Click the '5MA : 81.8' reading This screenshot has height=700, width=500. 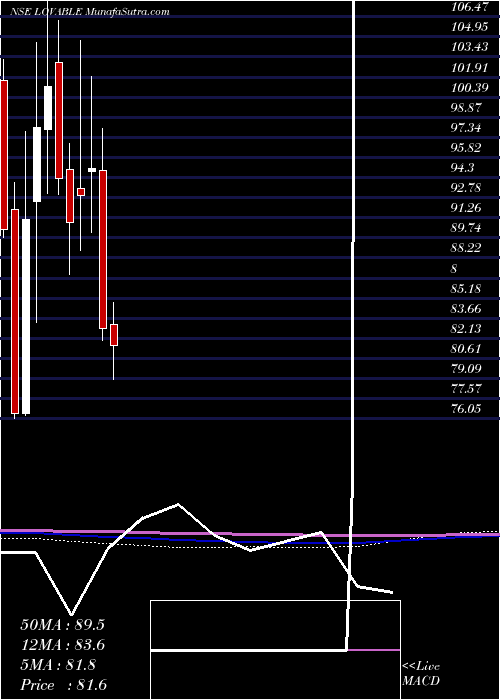click(x=59, y=665)
